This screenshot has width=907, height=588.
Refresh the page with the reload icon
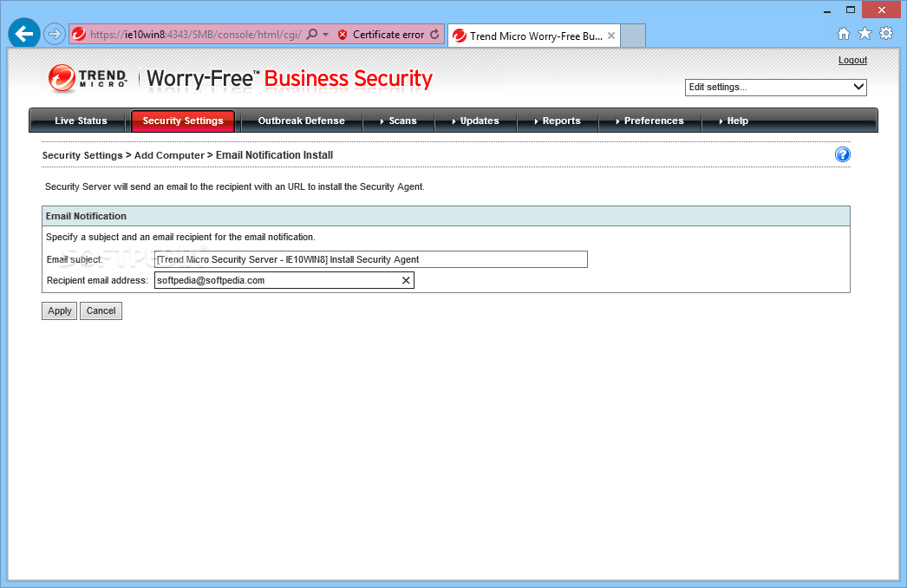pyautogui.click(x=434, y=34)
